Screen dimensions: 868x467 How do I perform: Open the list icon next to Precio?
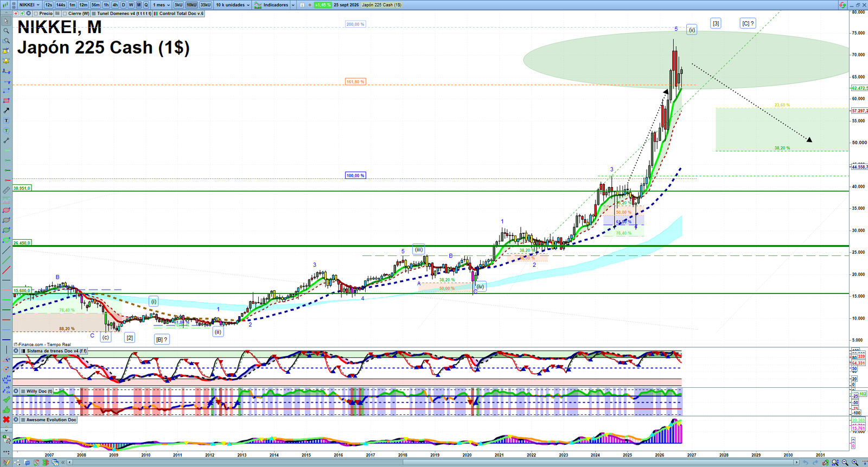tap(58, 14)
